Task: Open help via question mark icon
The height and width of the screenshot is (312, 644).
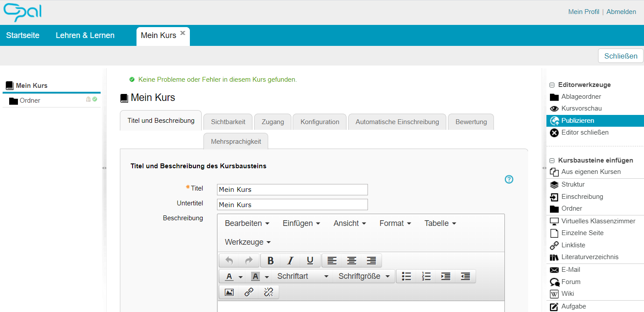Action: (509, 179)
